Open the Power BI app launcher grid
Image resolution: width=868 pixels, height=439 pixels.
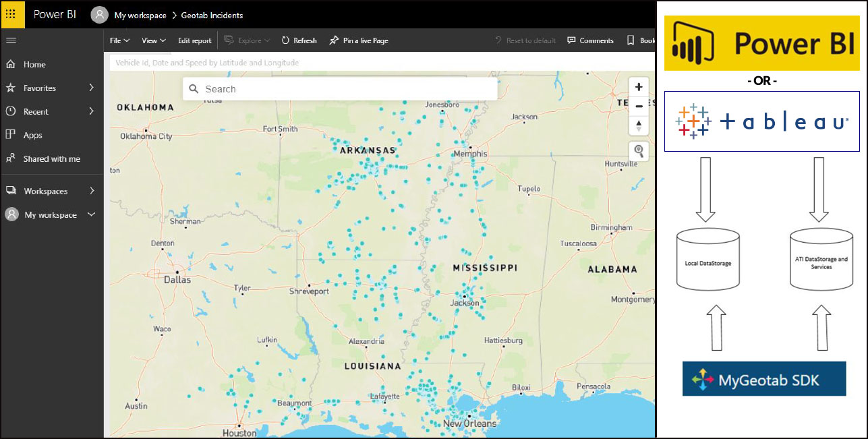(x=11, y=14)
